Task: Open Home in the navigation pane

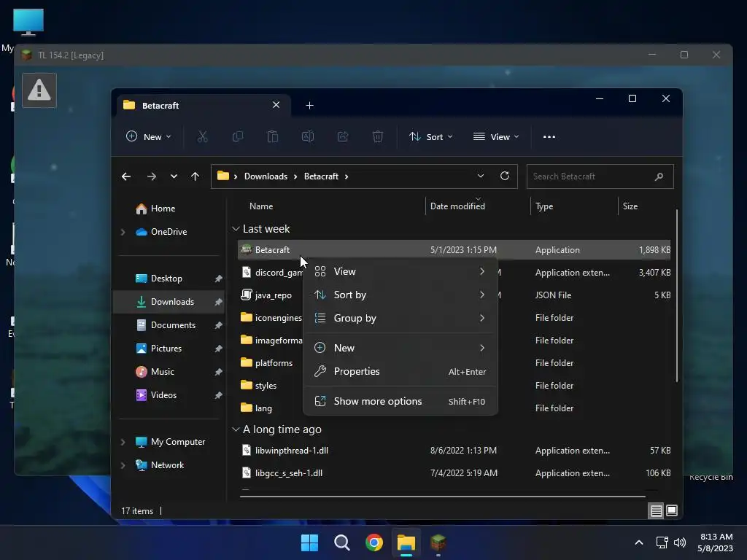Action: point(163,209)
